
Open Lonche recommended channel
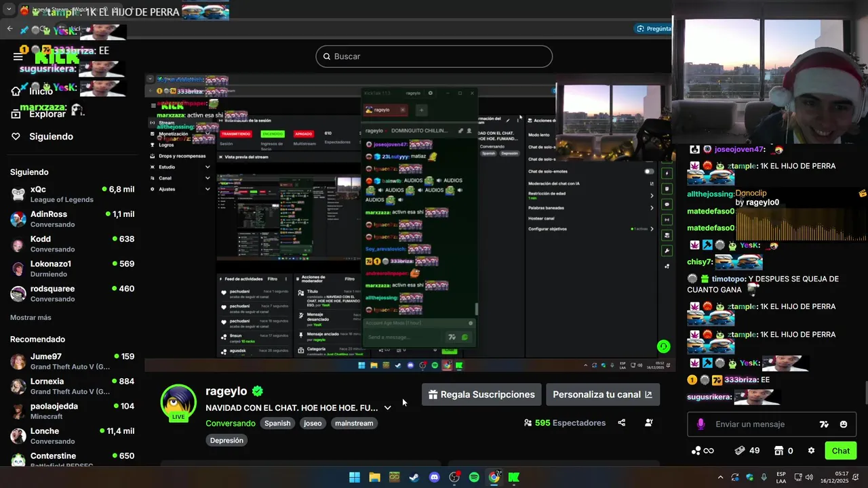coord(73,436)
